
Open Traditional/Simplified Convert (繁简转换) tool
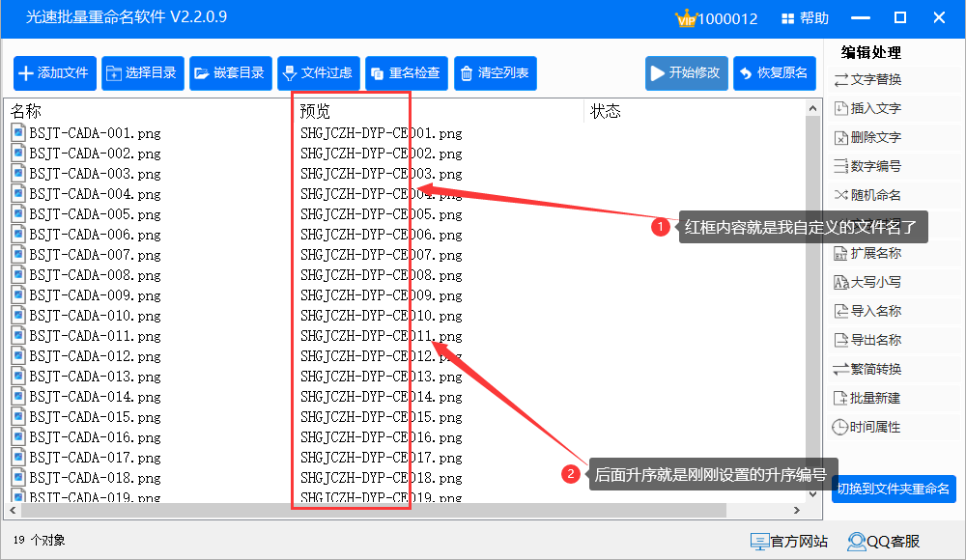(x=868, y=369)
